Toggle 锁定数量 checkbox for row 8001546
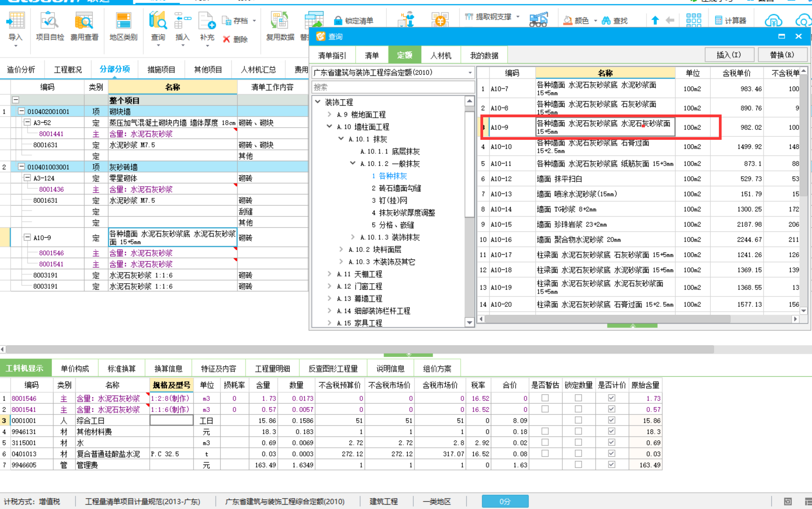This screenshot has width=812, height=509. 578,398
